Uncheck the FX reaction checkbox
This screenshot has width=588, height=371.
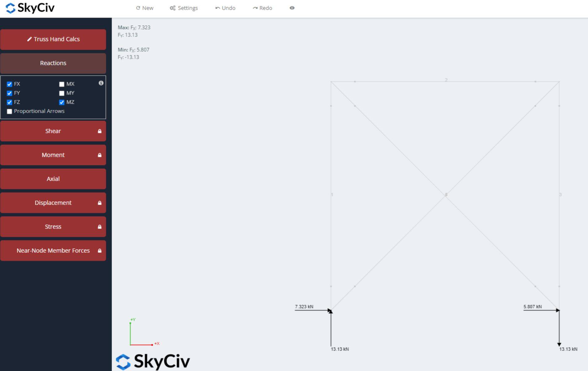[10, 84]
